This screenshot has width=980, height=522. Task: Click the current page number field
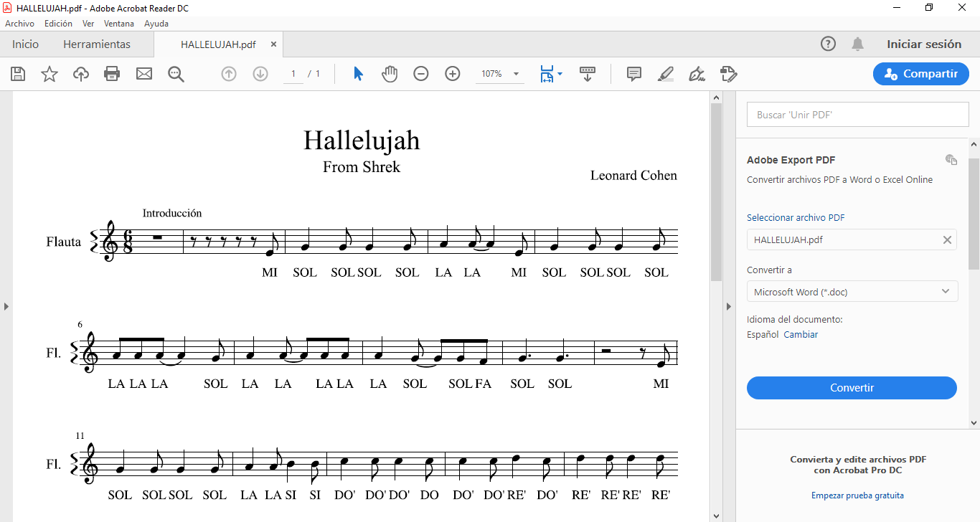pyautogui.click(x=293, y=74)
